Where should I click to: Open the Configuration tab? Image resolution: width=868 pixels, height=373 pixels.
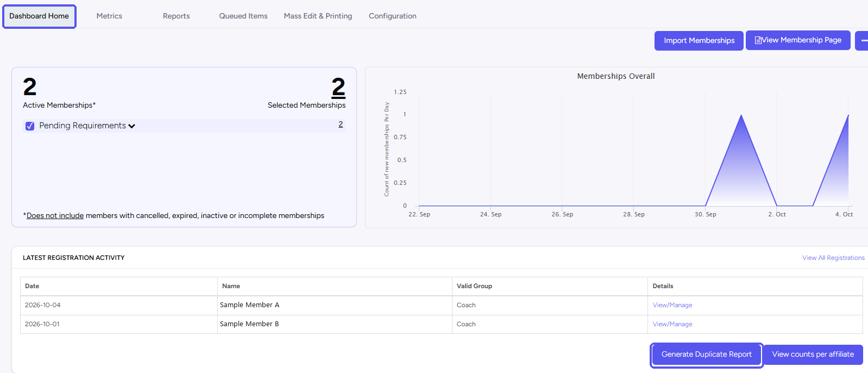pos(393,16)
